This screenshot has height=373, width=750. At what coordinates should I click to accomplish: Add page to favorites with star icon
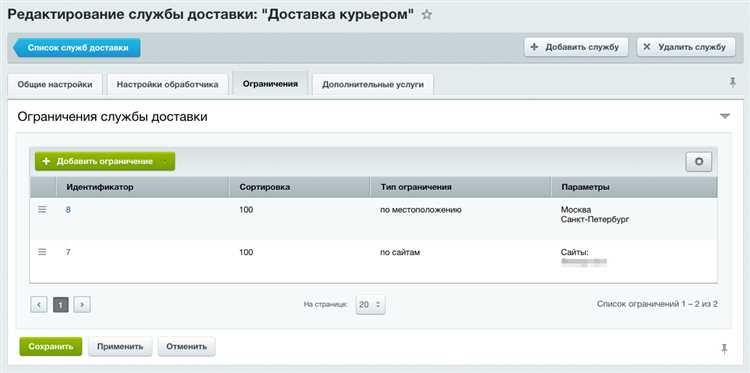click(427, 15)
